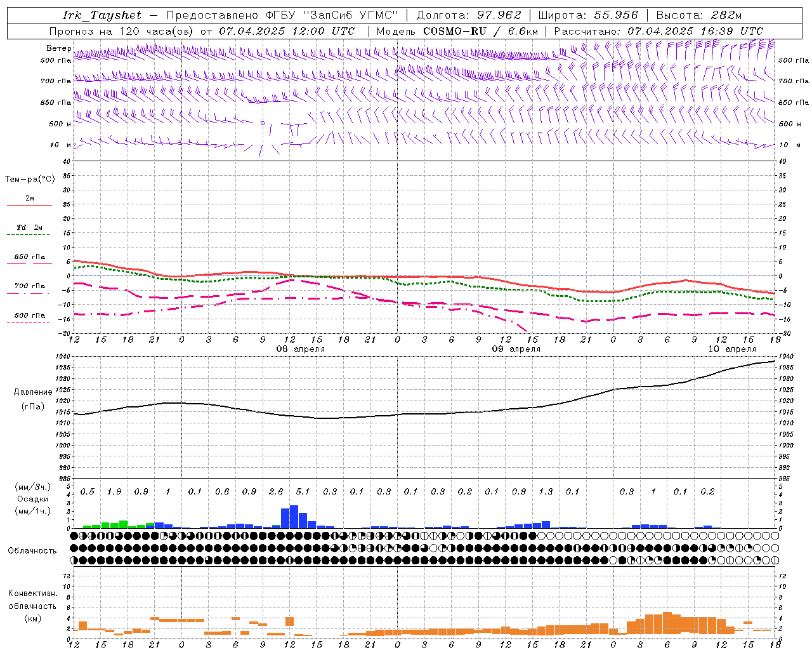Click the '10 апреля' date label
812x650 pixels.
pyautogui.click(x=732, y=349)
